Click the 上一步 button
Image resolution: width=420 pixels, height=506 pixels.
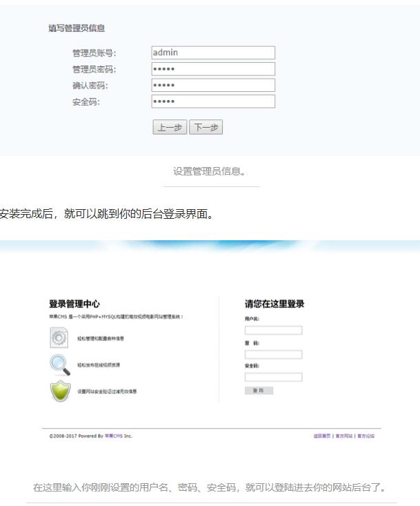point(170,127)
